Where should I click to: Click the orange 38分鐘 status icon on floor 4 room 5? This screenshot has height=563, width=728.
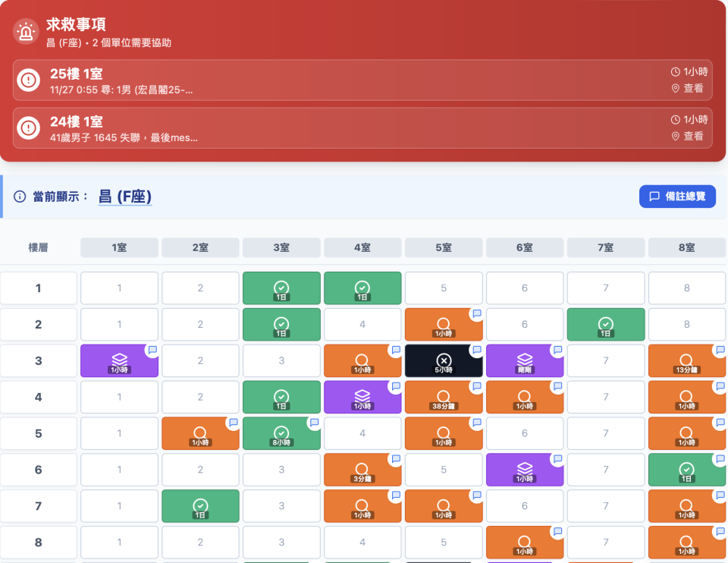coord(444,397)
